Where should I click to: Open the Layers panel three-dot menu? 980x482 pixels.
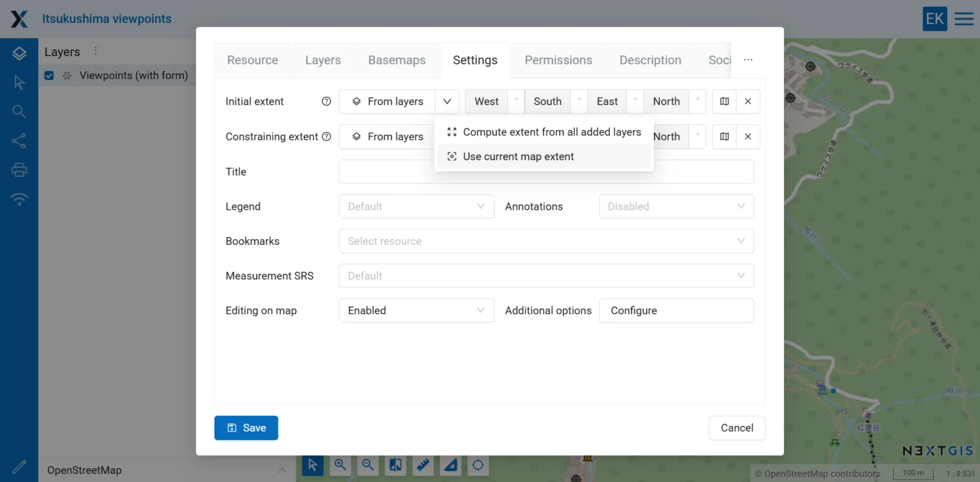point(96,51)
